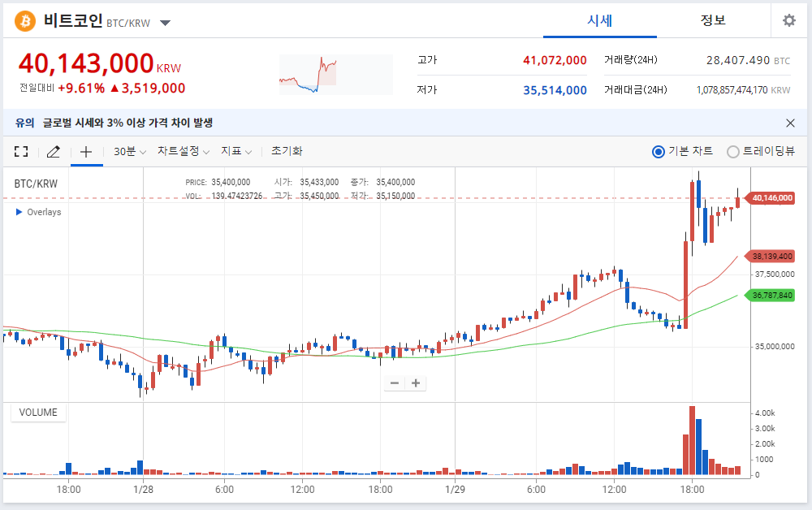Switch to the 시세 tab

click(600, 21)
